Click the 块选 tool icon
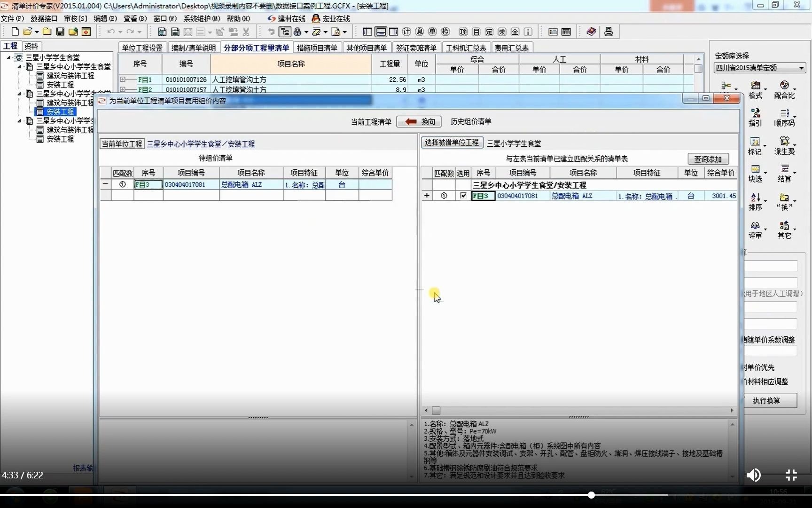The width and height of the screenshot is (812, 508). (755, 174)
